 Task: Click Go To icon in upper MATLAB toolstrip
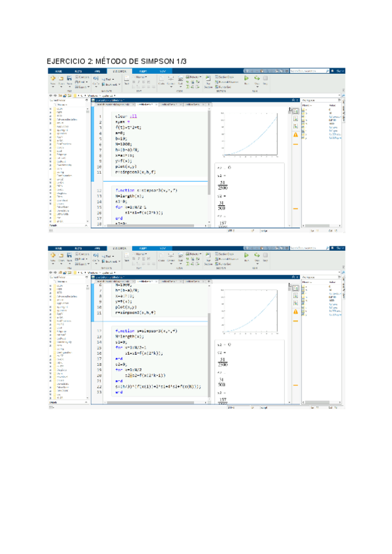(x=96, y=78)
